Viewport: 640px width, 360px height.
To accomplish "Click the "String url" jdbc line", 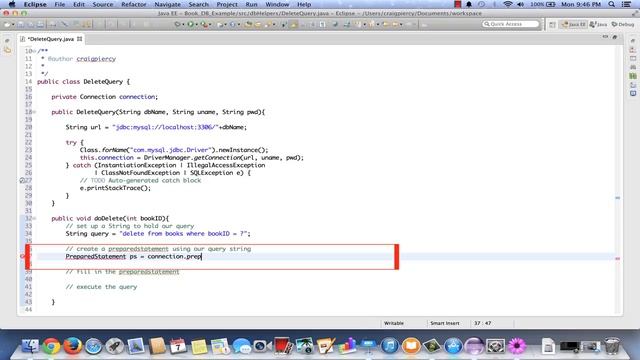I will coord(156,127).
